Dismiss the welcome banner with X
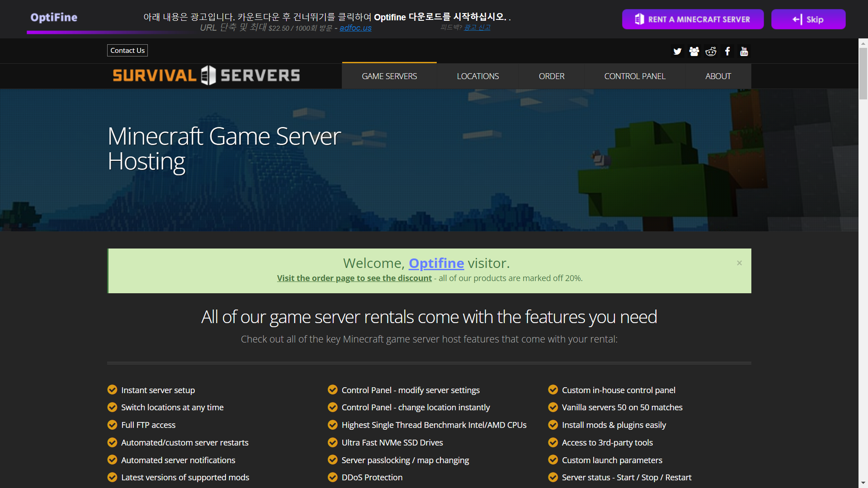Image resolution: width=868 pixels, height=488 pixels. [x=740, y=263]
